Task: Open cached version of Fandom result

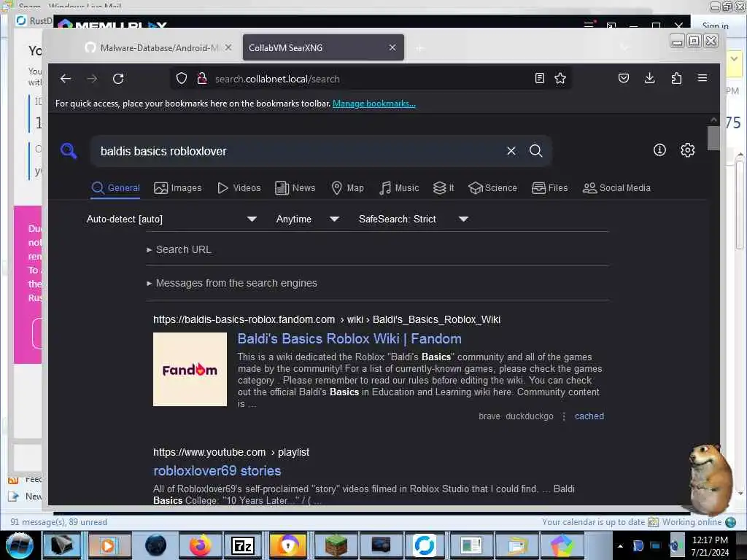Action: 589,416
